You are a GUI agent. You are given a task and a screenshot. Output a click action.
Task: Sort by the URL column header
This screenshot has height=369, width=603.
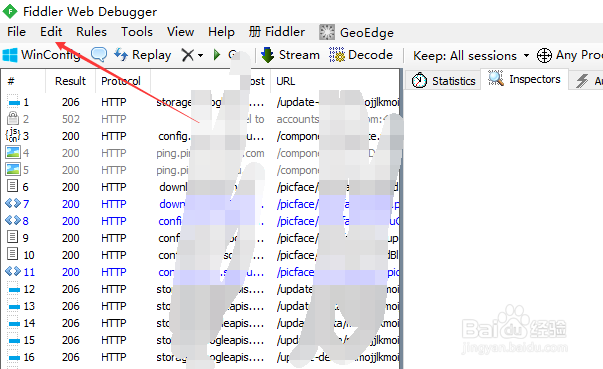pos(286,81)
